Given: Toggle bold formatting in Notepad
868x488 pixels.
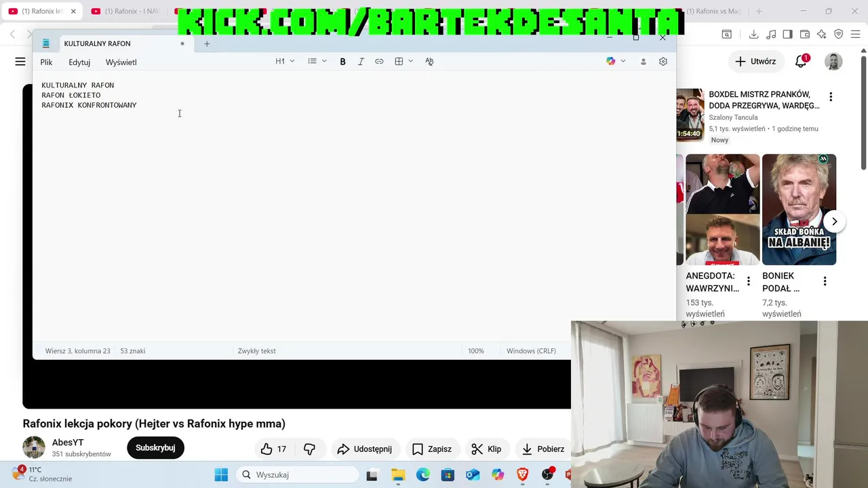Looking at the screenshot, I should (x=342, y=62).
